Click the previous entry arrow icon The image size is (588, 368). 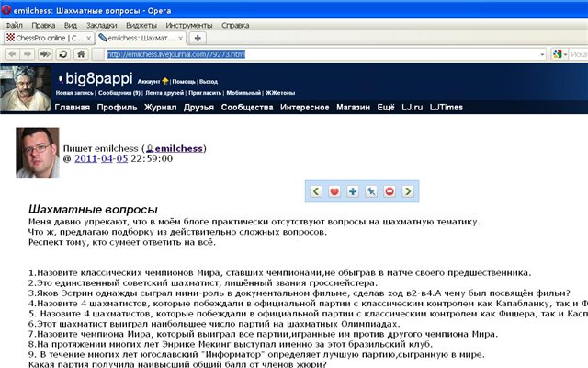(x=315, y=191)
